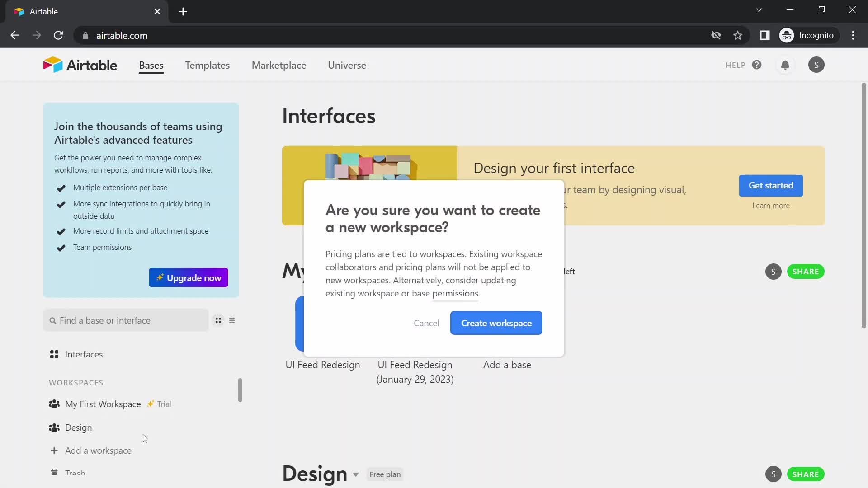Select the grid view icon in sidebar
Viewport: 868px width, 488px height.
(217, 320)
